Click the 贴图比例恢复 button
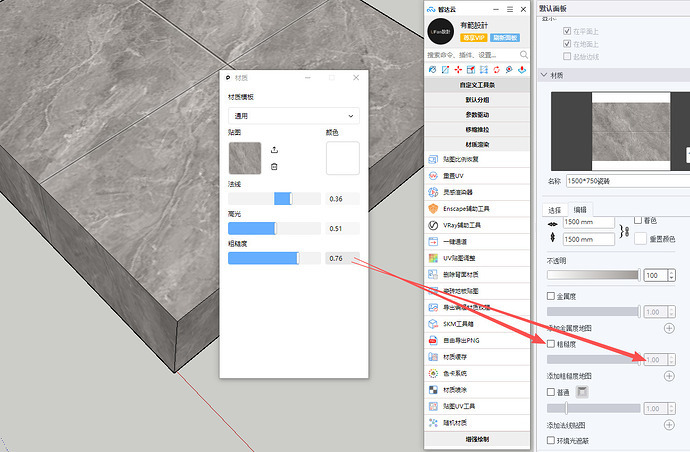This screenshot has width=690, height=452. 464,159
